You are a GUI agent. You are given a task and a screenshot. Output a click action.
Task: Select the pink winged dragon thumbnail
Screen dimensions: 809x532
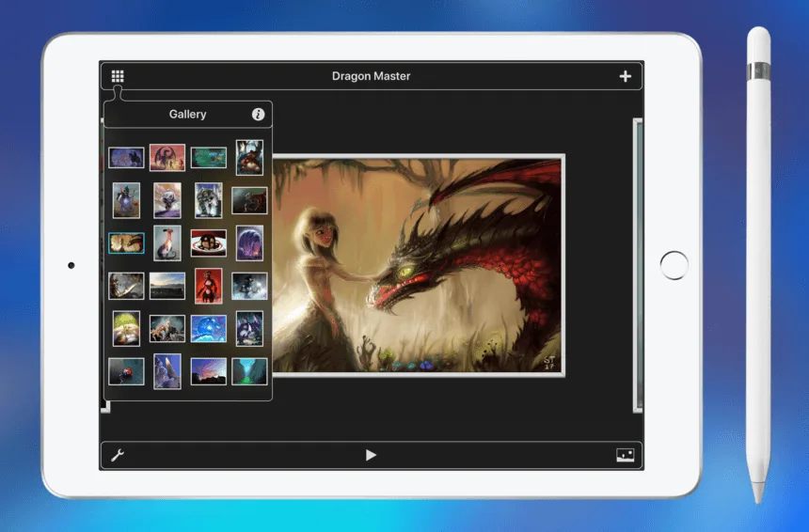(167, 158)
